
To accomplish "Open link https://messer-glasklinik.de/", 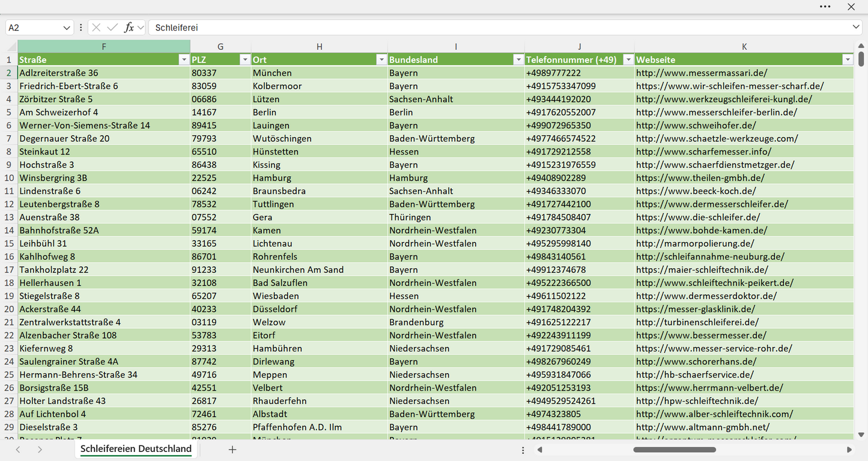I will (x=696, y=309).
